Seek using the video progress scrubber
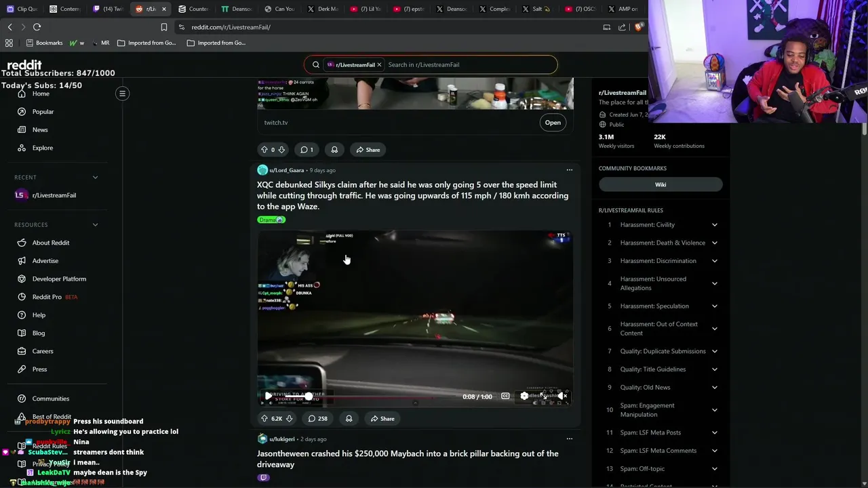Screen dimensions: 868x488 point(309,396)
